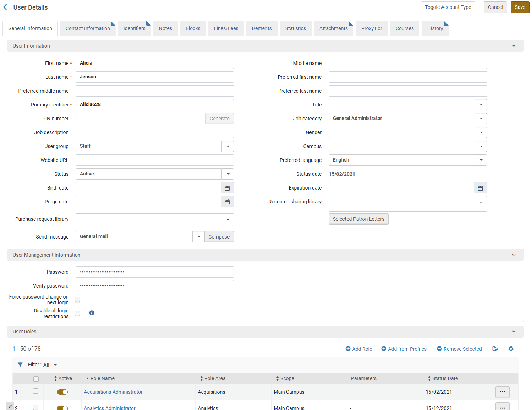Open row actions for Analytics Administrator
This screenshot has height=410, width=532.
click(502, 407)
